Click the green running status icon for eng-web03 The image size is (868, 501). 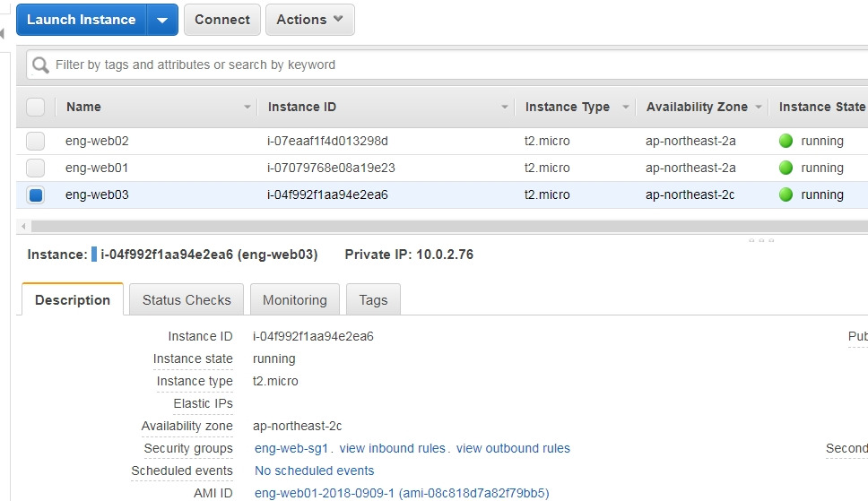tap(786, 194)
